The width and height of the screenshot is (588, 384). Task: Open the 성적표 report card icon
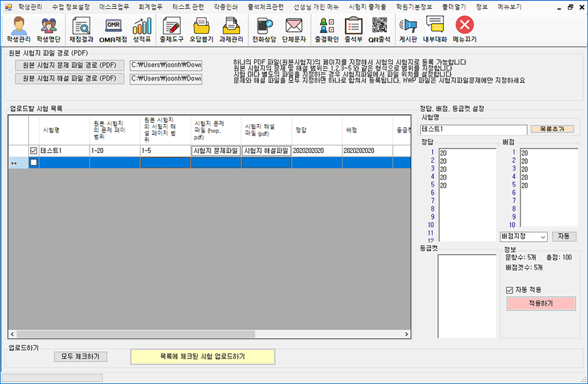click(142, 29)
